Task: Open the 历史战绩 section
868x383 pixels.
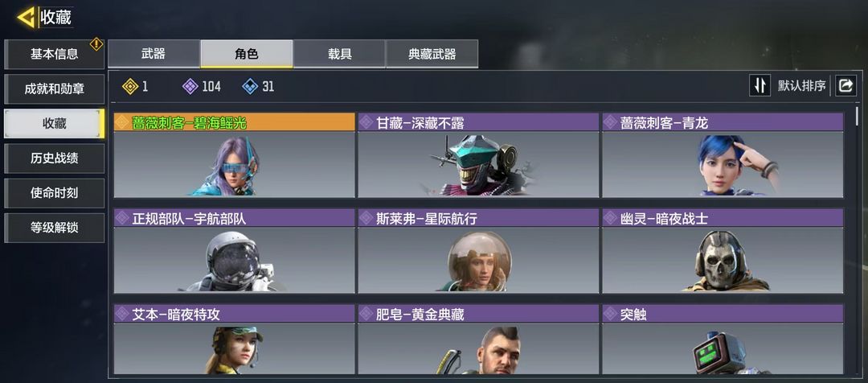Action: tap(55, 159)
